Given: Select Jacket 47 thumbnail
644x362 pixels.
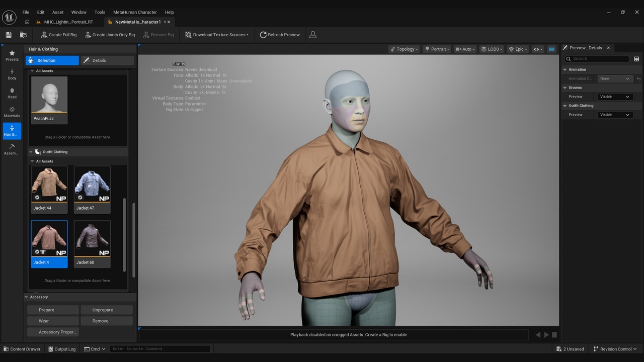Looking at the screenshot, I should point(92,189).
